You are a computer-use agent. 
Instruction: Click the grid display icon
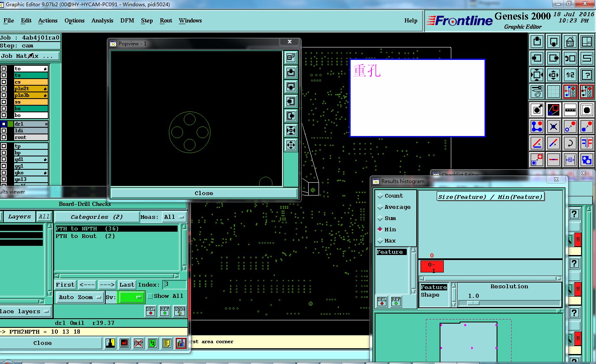(x=554, y=92)
